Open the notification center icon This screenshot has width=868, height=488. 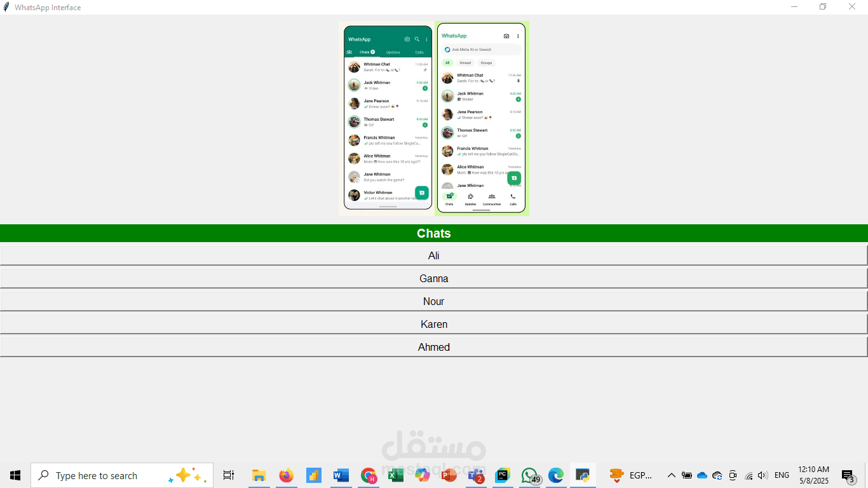(x=848, y=475)
